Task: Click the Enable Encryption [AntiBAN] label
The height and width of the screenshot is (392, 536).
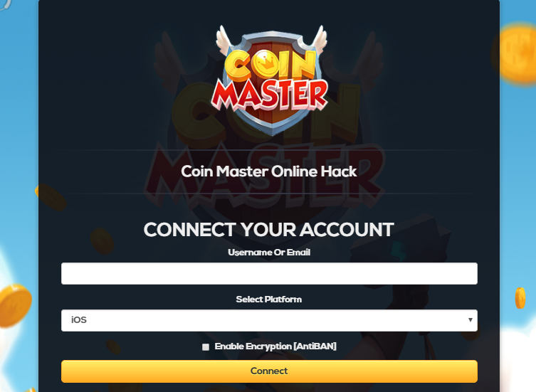Action: (275, 346)
